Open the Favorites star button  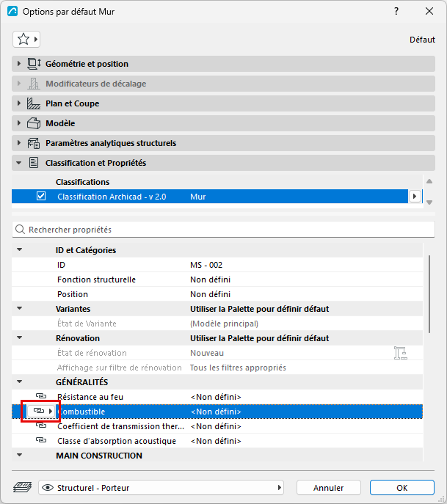coord(26,40)
